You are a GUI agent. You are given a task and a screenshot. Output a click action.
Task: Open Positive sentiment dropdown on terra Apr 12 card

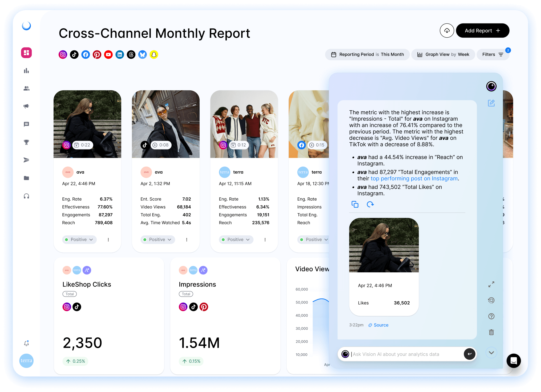236,240
